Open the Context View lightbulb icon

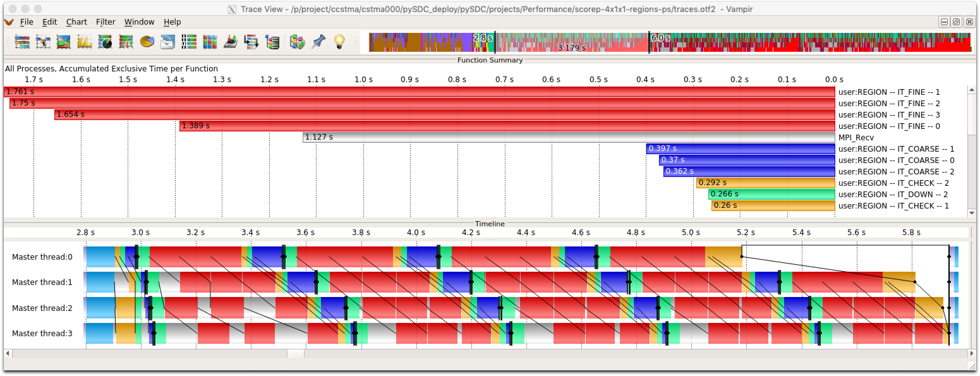point(339,41)
